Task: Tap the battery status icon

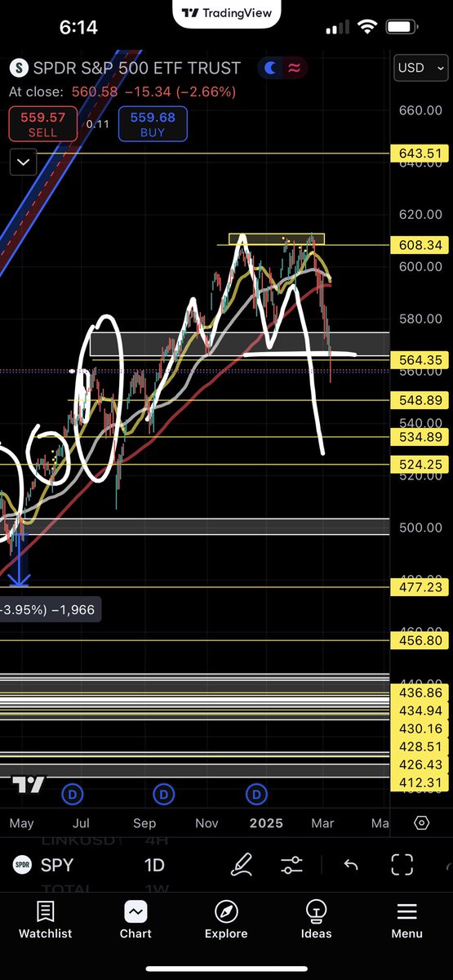Action: [402, 27]
